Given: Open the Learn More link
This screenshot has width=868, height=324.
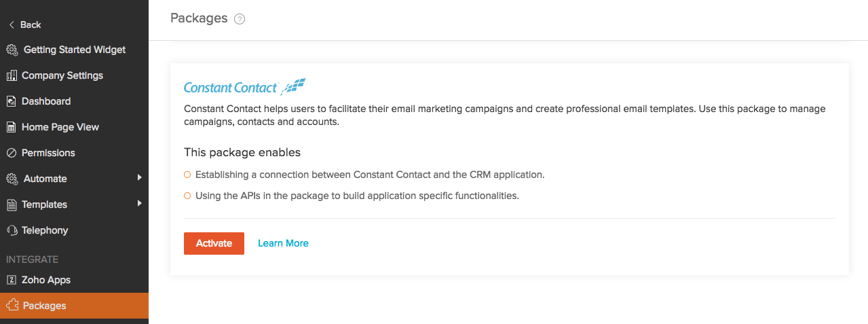Looking at the screenshot, I should pos(283,243).
